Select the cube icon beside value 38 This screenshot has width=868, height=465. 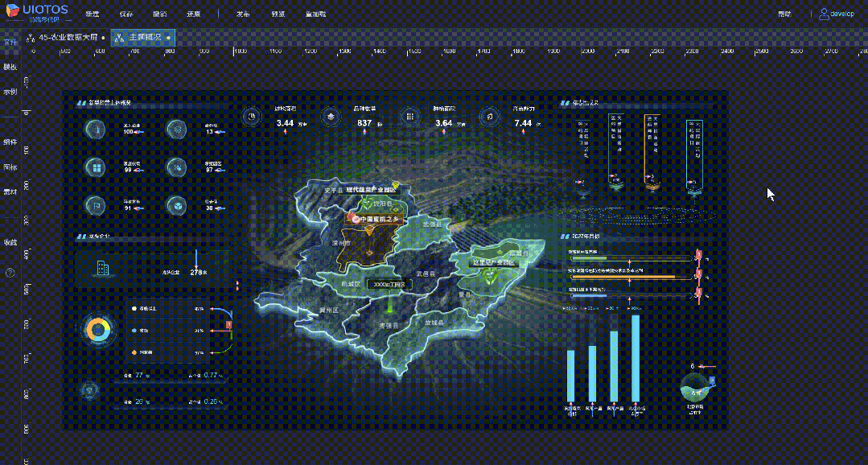(x=177, y=205)
